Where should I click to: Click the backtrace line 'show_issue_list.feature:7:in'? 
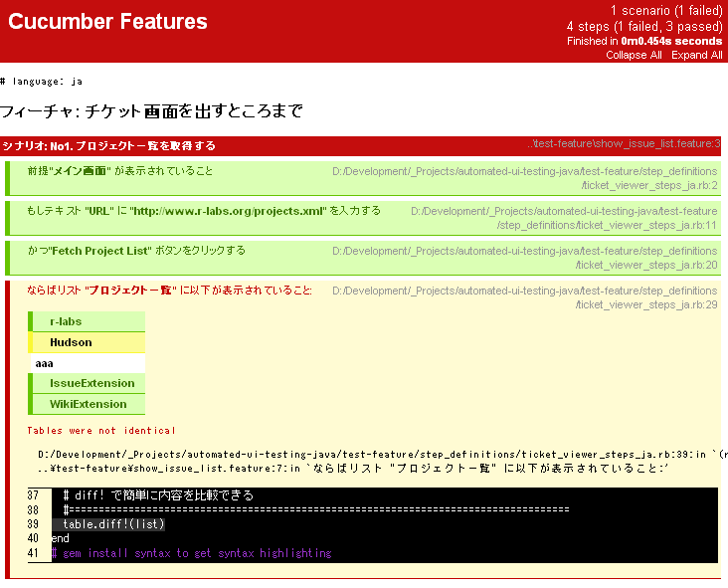pos(353,469)
